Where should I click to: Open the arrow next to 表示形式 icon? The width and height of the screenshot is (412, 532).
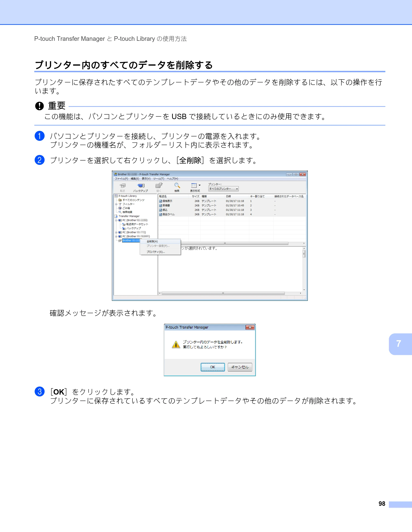200,185
